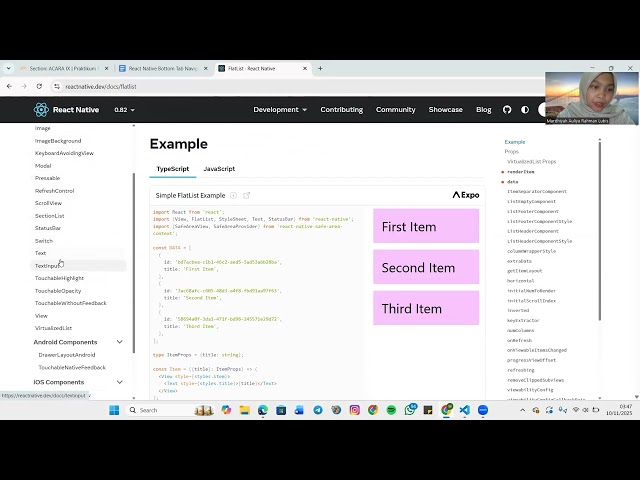Open DrawerLayoutAndroid docs link

pos(67,355)
